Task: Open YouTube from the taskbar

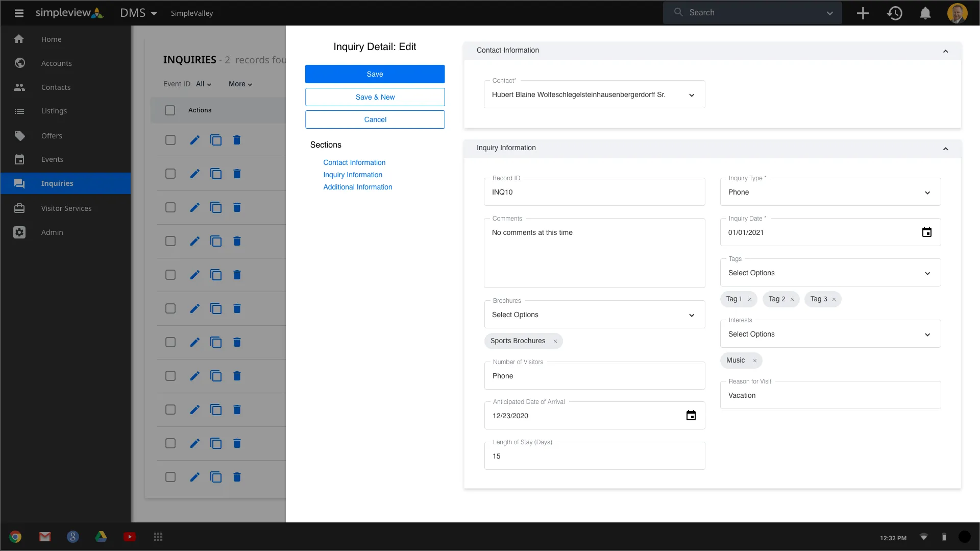Action: pyautogui.click(x=130, y=537)
